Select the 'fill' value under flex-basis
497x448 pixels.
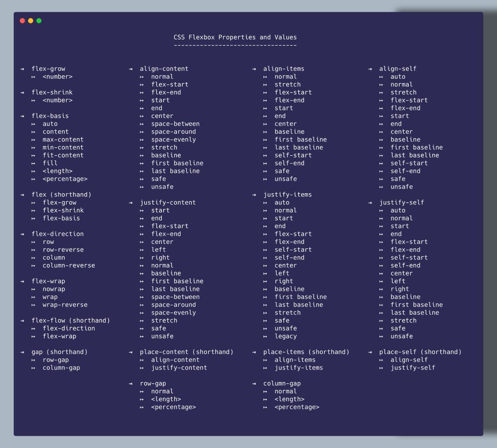click(x=50, y=163)
